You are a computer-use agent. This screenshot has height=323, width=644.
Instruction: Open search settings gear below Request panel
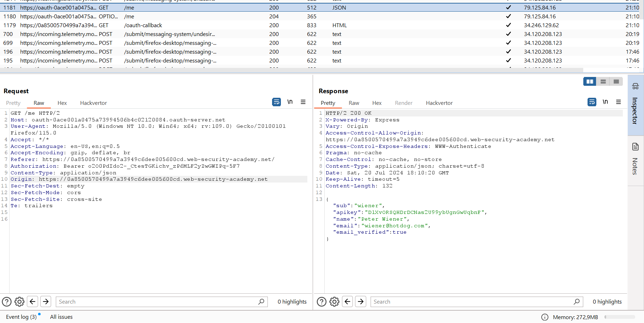(x=19, y=302)
